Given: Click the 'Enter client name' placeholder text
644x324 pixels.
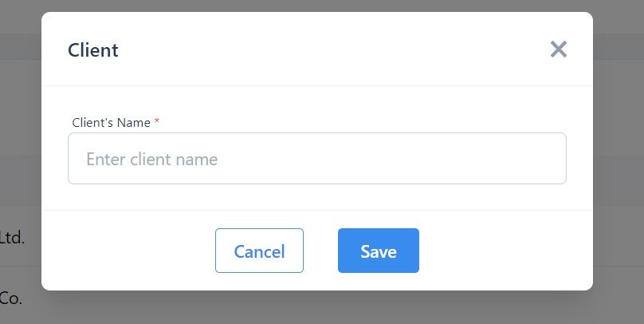Looking at the screenshot, I should click(151, 159).
